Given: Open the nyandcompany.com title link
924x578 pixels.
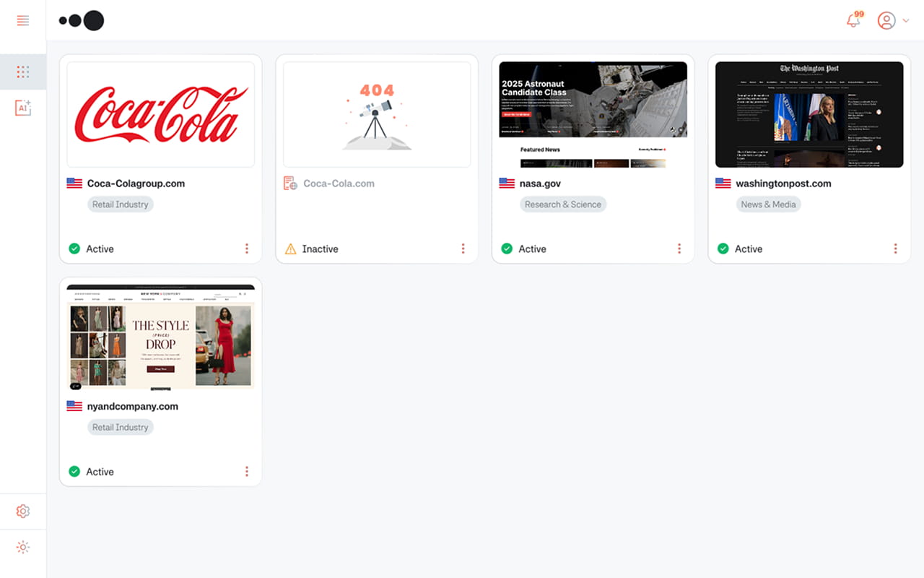Looking at the screenshot, I should coord(132,406).
